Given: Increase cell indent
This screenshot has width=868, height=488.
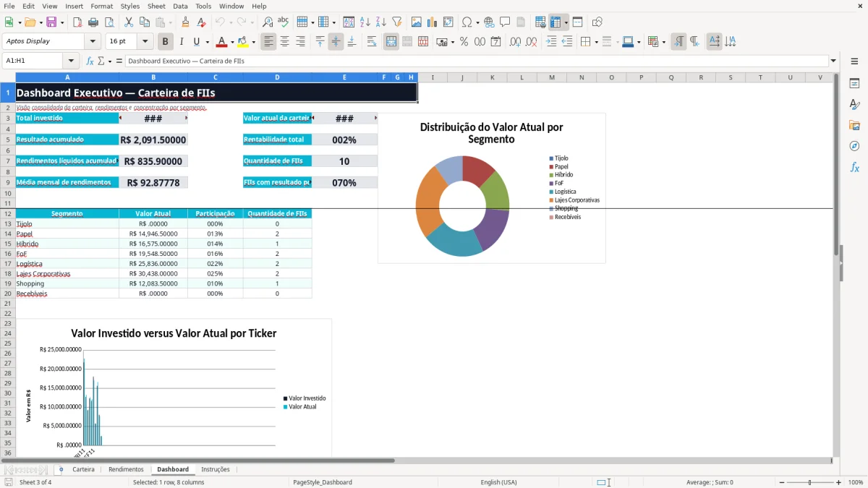Looking at the screenshot, I should (551, 42).
